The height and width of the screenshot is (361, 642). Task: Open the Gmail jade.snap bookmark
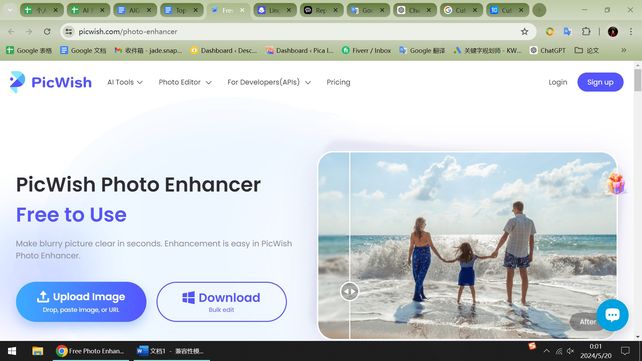tap(148, 50)
